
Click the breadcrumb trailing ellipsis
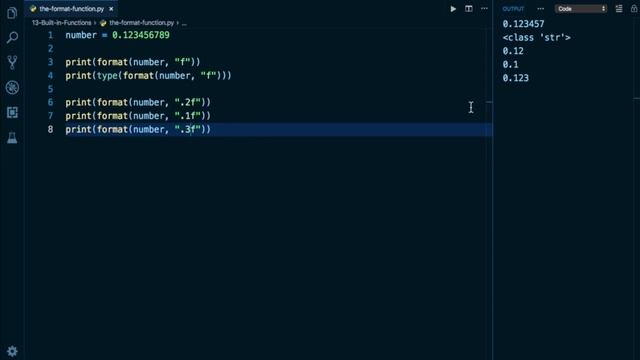[184, 23]
